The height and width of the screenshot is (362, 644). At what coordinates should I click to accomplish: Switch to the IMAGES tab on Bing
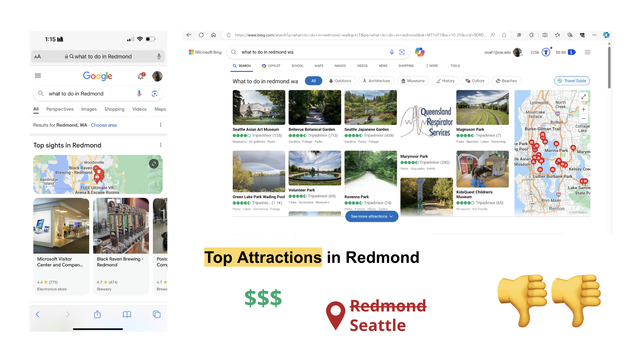(340, 66)
